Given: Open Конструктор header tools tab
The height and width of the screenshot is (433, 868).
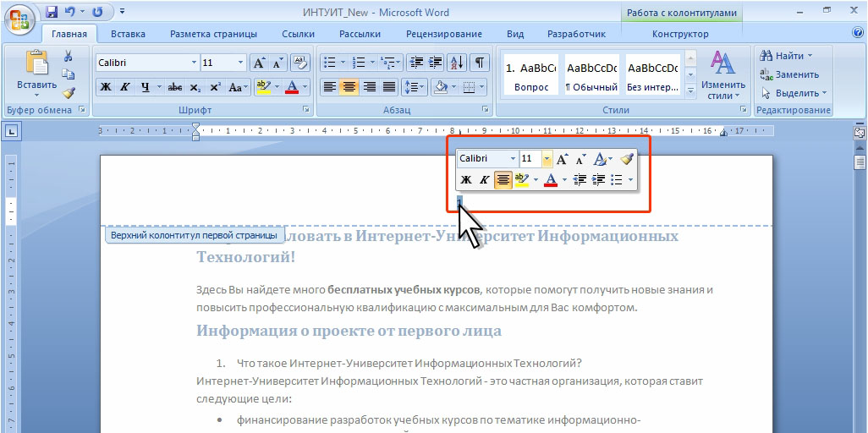Looking at the screenshot, I should (x=680, y=34).
